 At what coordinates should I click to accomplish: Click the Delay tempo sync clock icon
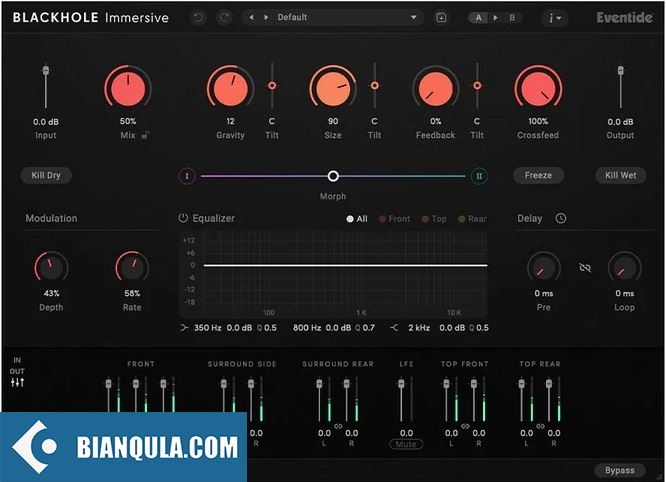[x=561, y=218]
